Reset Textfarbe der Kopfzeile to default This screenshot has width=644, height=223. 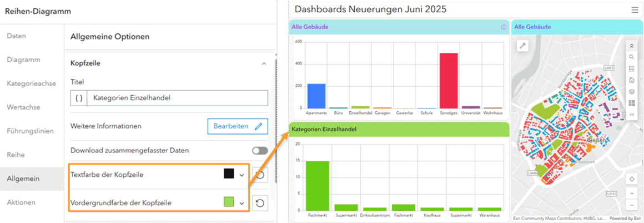[260, 175]
